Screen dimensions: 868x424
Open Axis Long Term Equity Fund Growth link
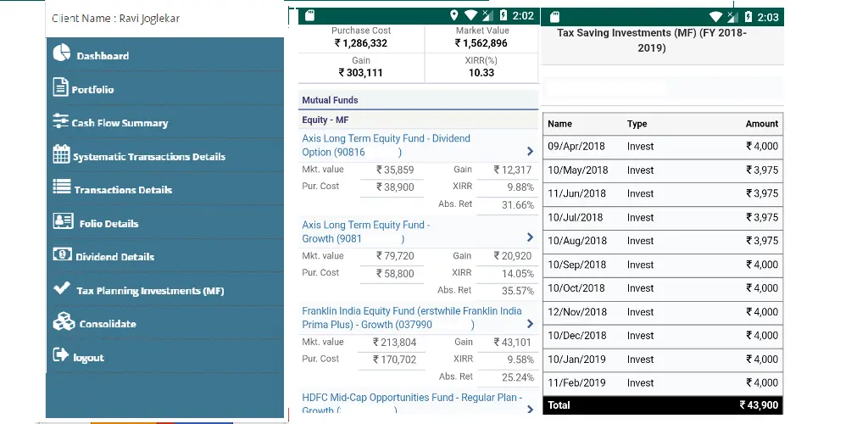(x=366, y=232)
